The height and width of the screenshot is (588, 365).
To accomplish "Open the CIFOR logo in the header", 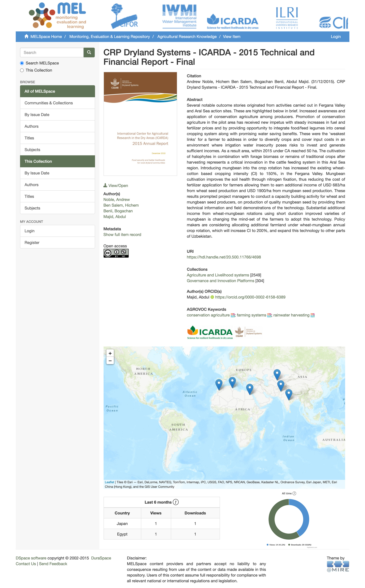I will tap(124, 16).
